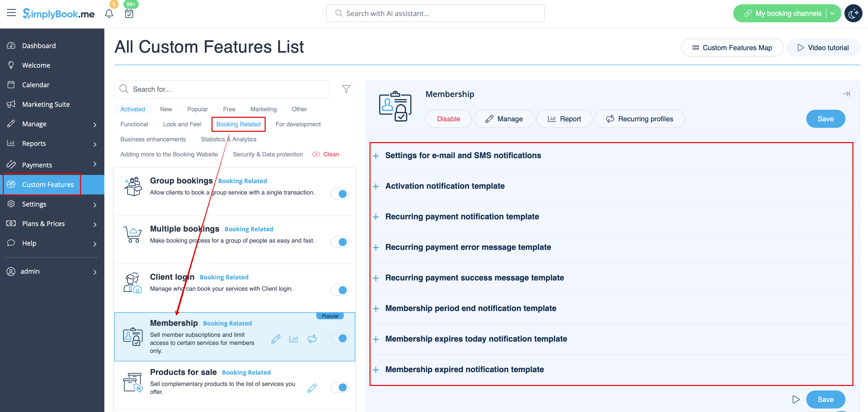
Task: Click the Multiple bookings cart icon
Action: (132, 235)
